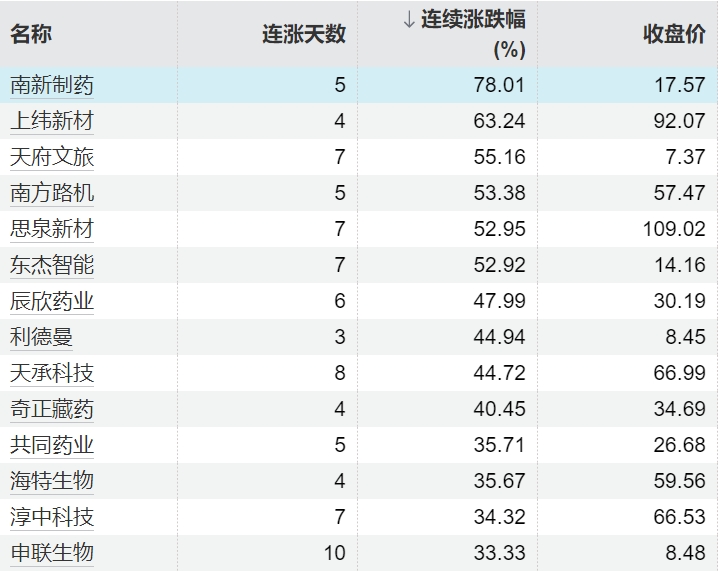Open the 奇正藏药 stock link
Image resolution: width=718 pixels, height=571 pixels.
(x=52, y=409)
